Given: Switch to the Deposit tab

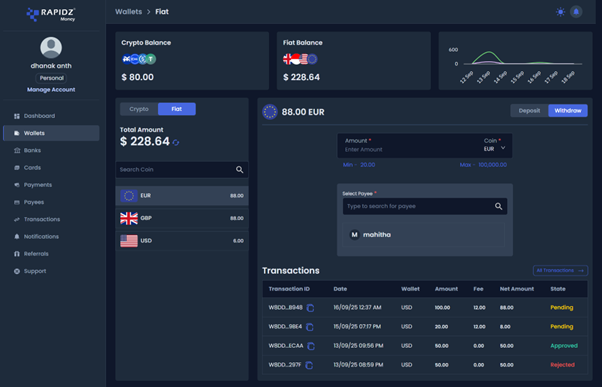Looking at the screenshot, I should tap(529, 111).
